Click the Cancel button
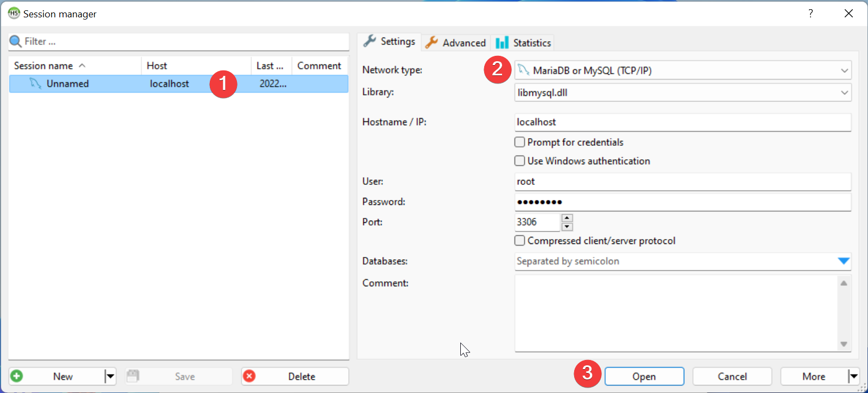Screen dimensions: 868x393 (732, 376)
